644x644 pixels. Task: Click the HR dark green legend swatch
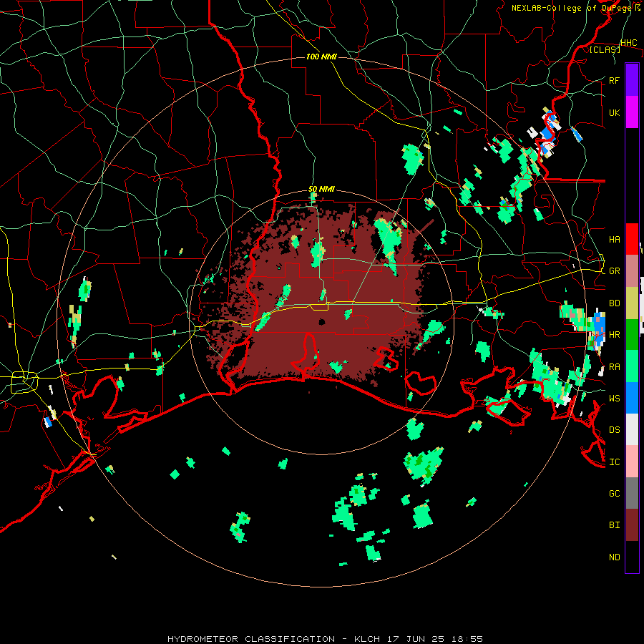(x=632, y=334)
